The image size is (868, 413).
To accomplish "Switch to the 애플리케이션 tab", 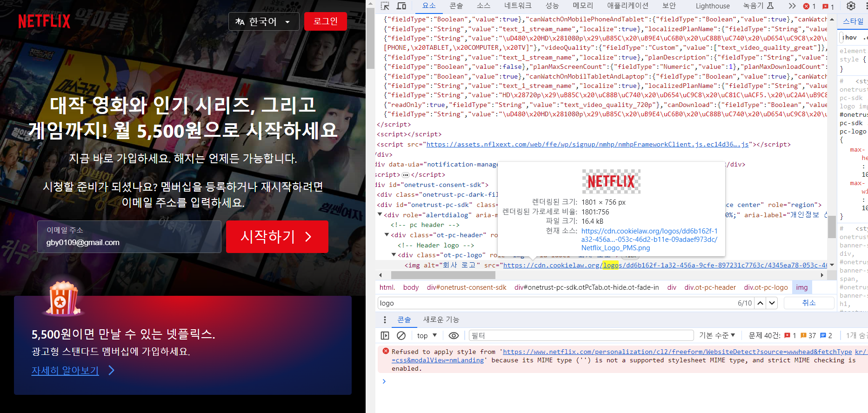I will pyautogui.click(x=628, y=6).
